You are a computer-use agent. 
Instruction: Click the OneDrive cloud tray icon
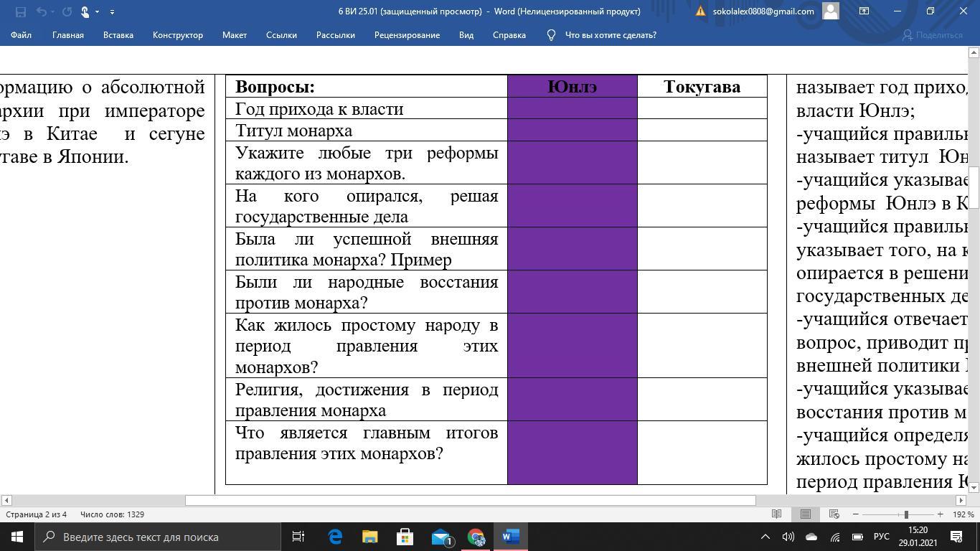coord(811,537)
